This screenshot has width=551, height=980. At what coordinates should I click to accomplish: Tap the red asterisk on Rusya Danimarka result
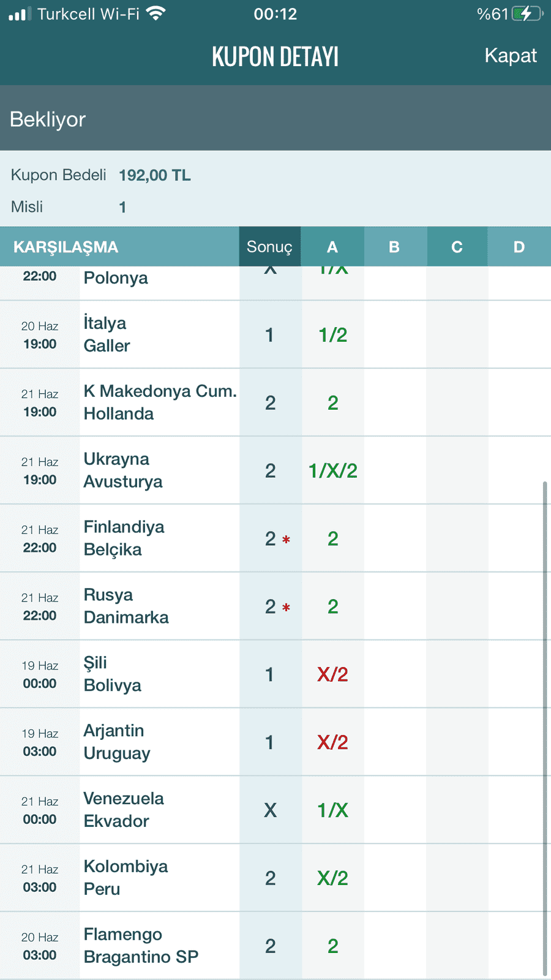coord(286,608)
